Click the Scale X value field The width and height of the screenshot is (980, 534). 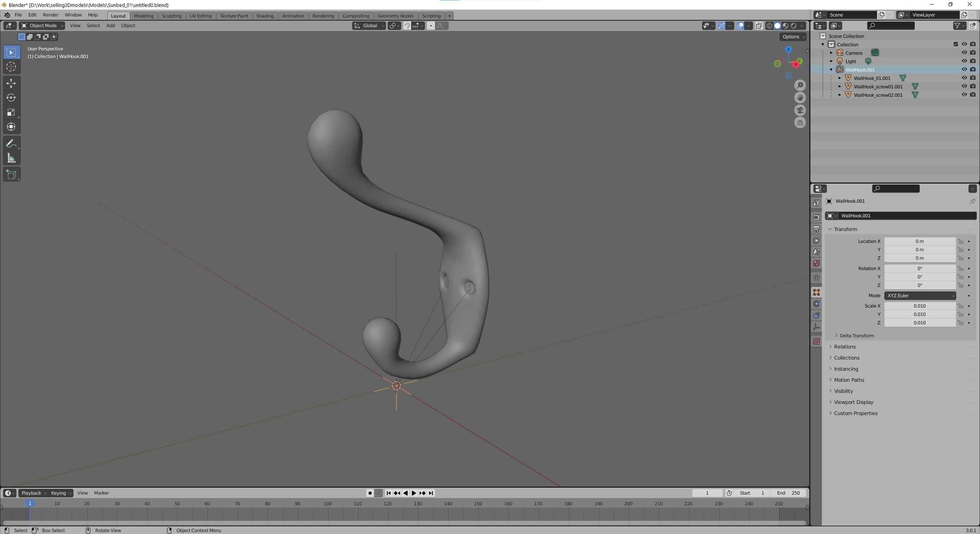coord(919,306)
